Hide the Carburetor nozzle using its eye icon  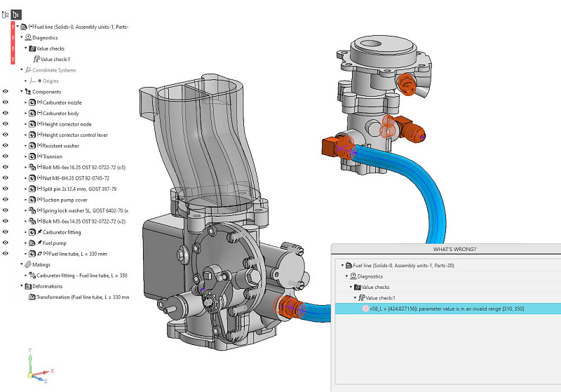coord(6,102)
